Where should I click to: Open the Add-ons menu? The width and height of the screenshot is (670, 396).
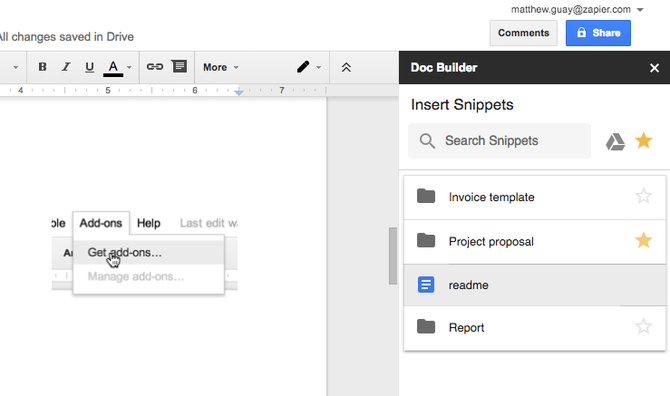click(101, 223)
